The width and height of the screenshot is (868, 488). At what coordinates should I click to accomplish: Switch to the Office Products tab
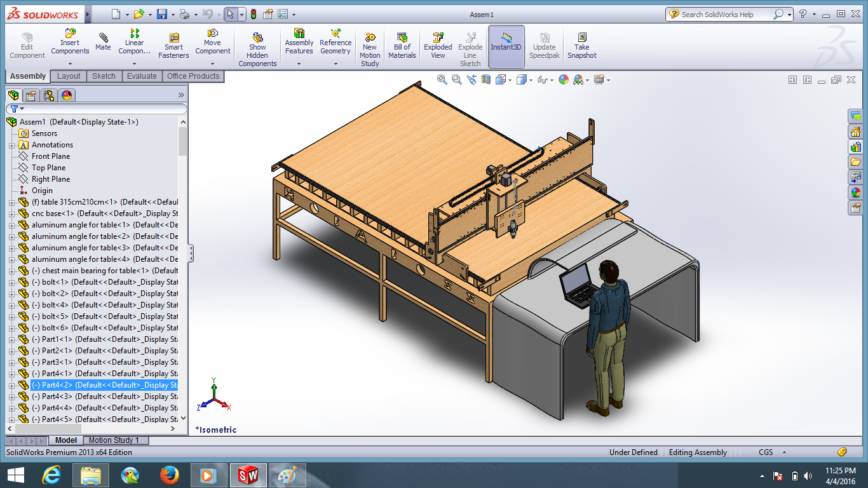coord(193,76)
